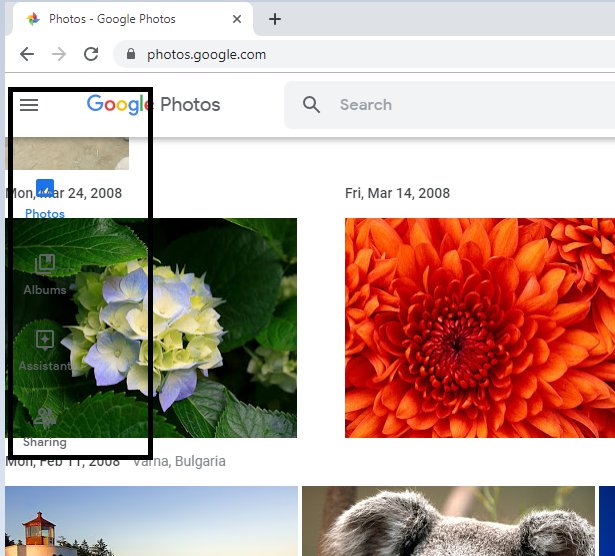Click the Assistant icon
615x556 pixels.
point(45,340)
